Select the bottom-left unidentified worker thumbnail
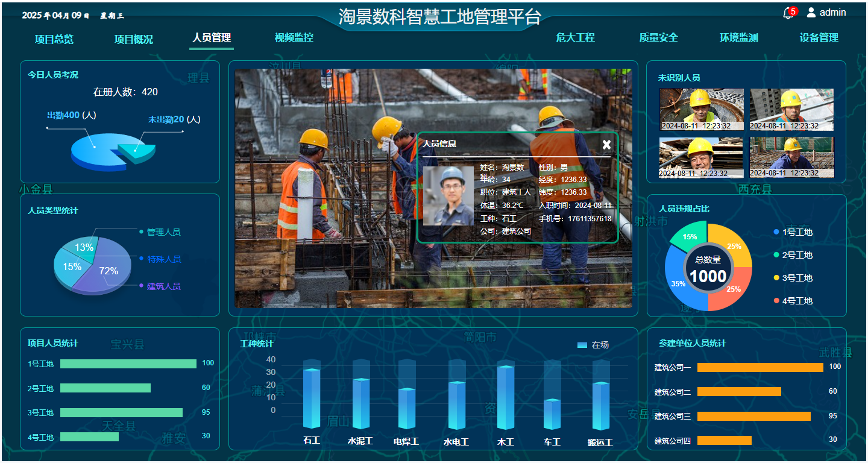868x463 pixels. pos(702,157)
